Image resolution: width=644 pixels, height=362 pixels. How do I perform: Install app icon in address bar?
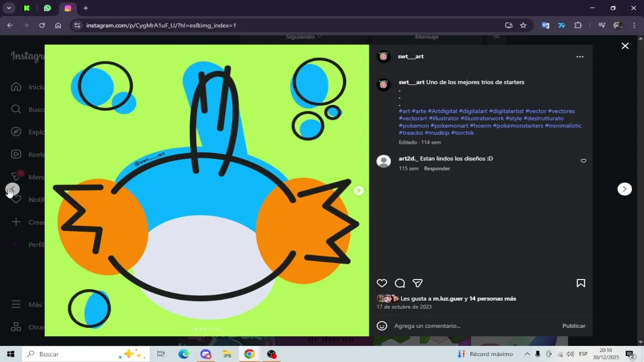509,25
